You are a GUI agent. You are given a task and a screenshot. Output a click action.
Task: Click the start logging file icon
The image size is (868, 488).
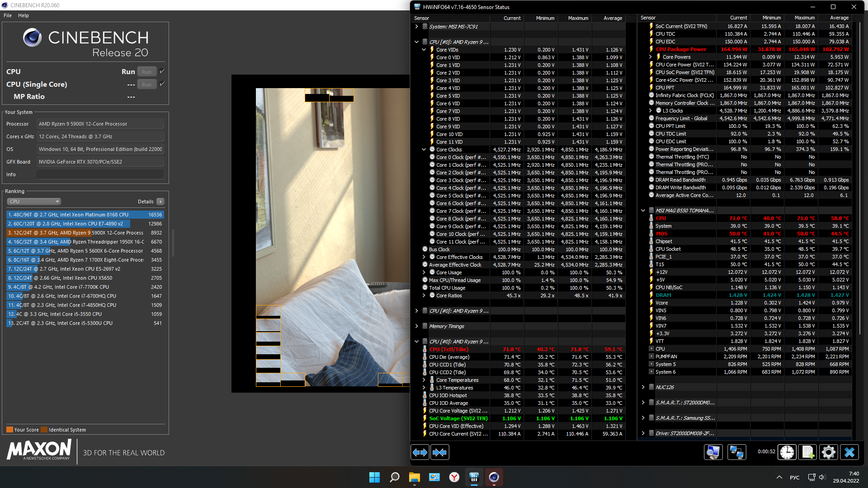[x=808, y=452]
